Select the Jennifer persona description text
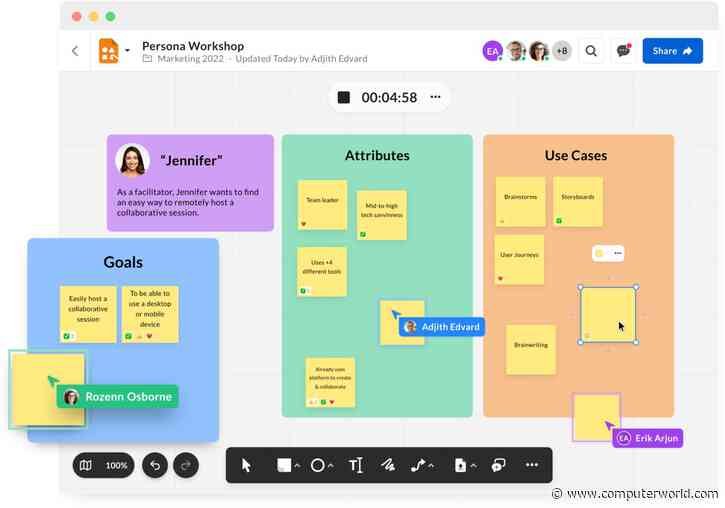This screenshot has width=725, height=508. [x=187, y=202]
